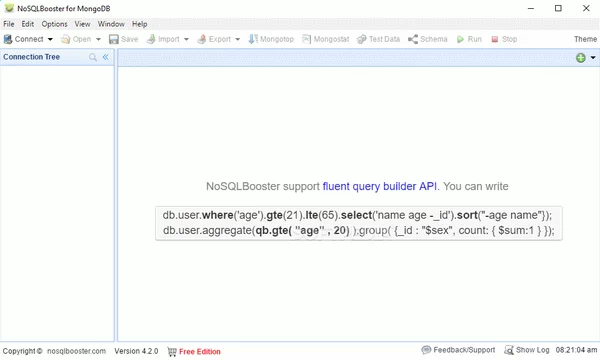Click the Connect toolbar icon
Image resolution: width=600 pixels, height=360 pixels.
pyautogui.click(x=8, y=39)
